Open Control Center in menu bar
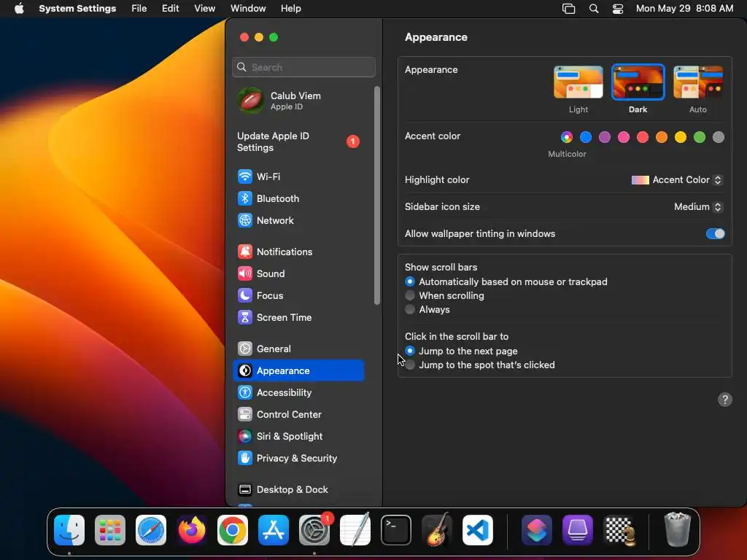 [618, 9]
